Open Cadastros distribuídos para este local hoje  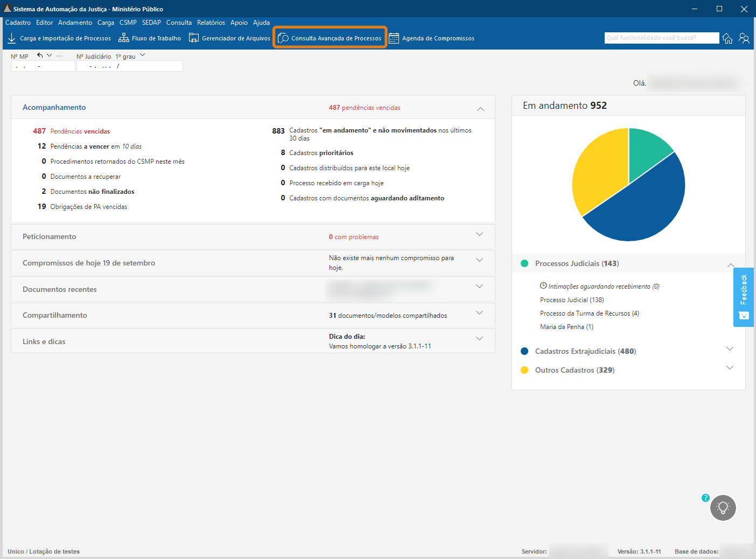tap(345, 168)
